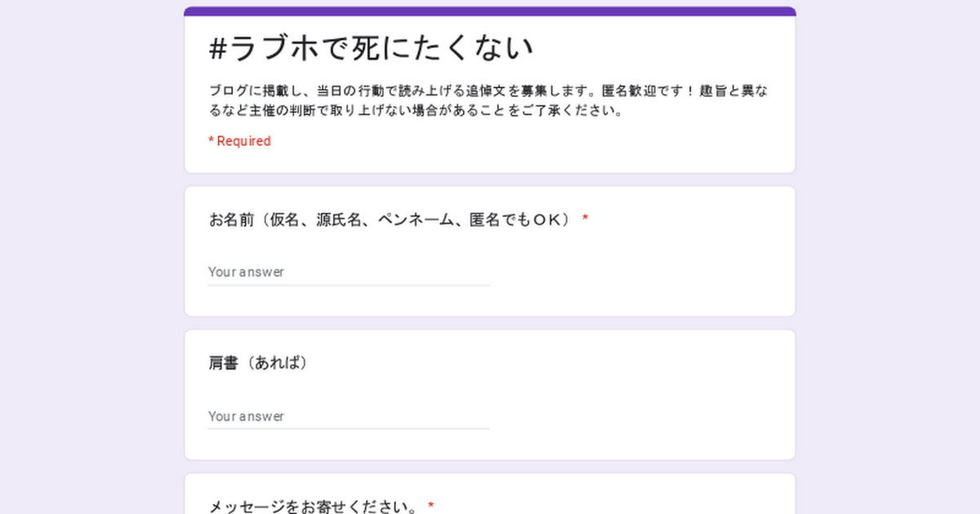Click the お名前 question label
The height and width of the screenshot is (514, 980).
(399, 219)
